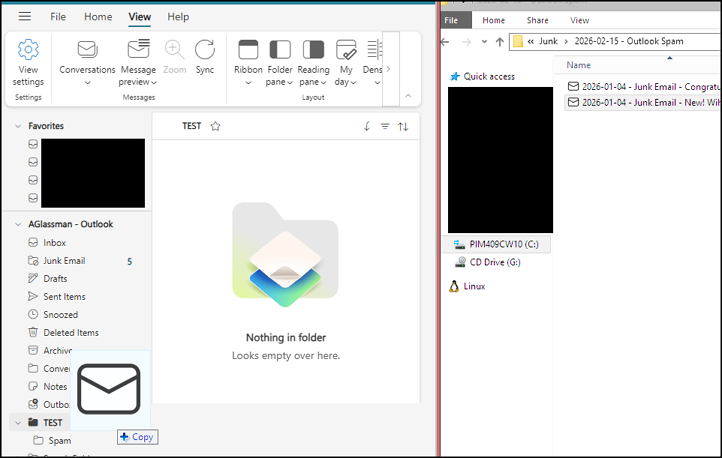This screenshot has height=458, width=722.
Task: Select the Junk Email - New! file
Action: click(x=642, y=103)
